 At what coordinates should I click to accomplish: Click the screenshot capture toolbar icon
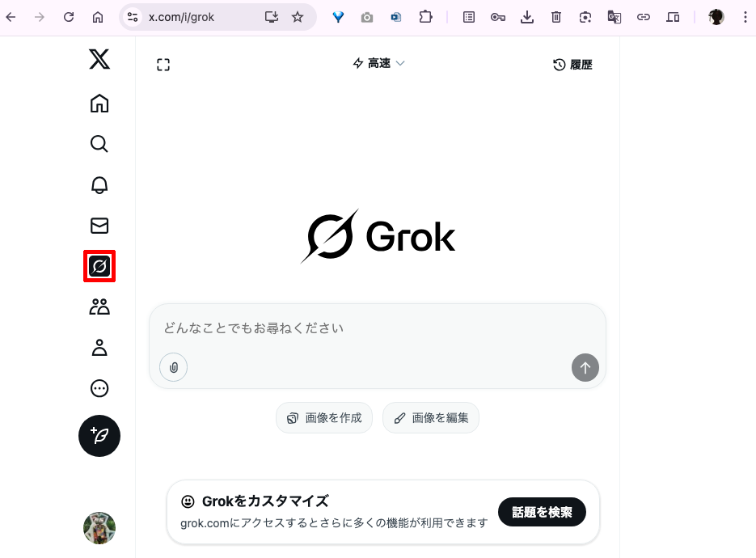pyautogui.click(x=585, y=17)
